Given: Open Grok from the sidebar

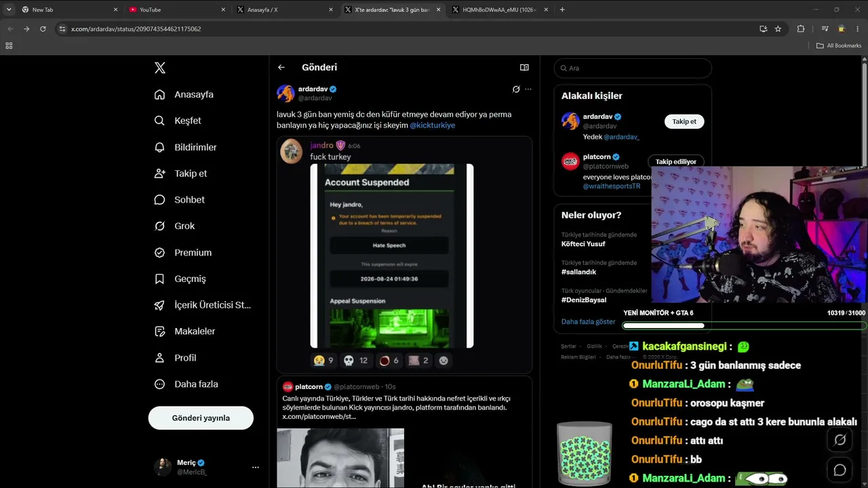Looking at the screenshot, I should click(174, 226).
